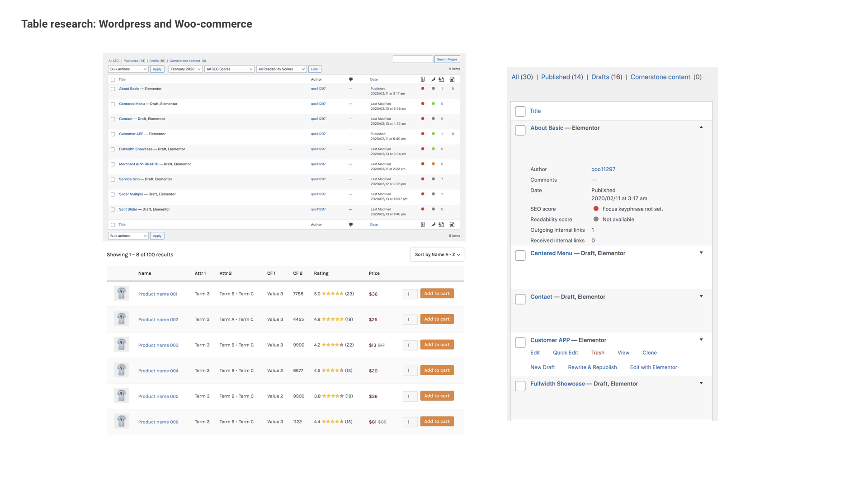Select Published (14) filter in right panel
The width and height of the screenshot is (868, 488).
[x=562, y=77]
